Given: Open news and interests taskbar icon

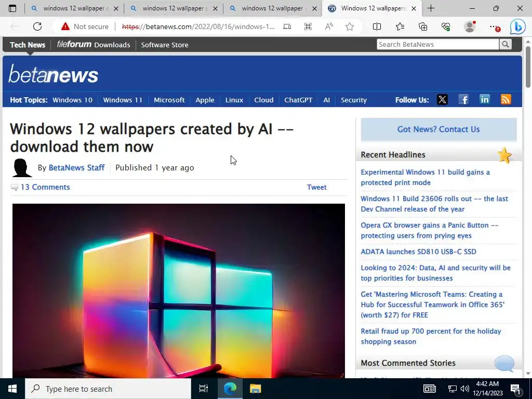Looking at the screenshot, I should [x=429, y=389].
